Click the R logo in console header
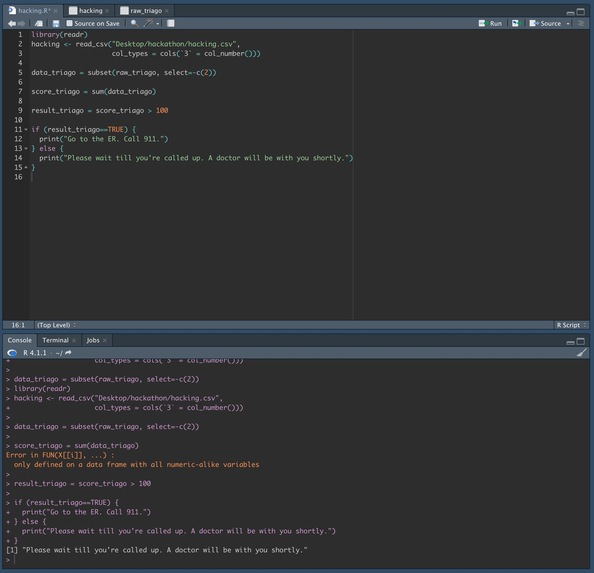Image resolution: width=594 pixels, height=573 pixels. [x=12, y=353]
